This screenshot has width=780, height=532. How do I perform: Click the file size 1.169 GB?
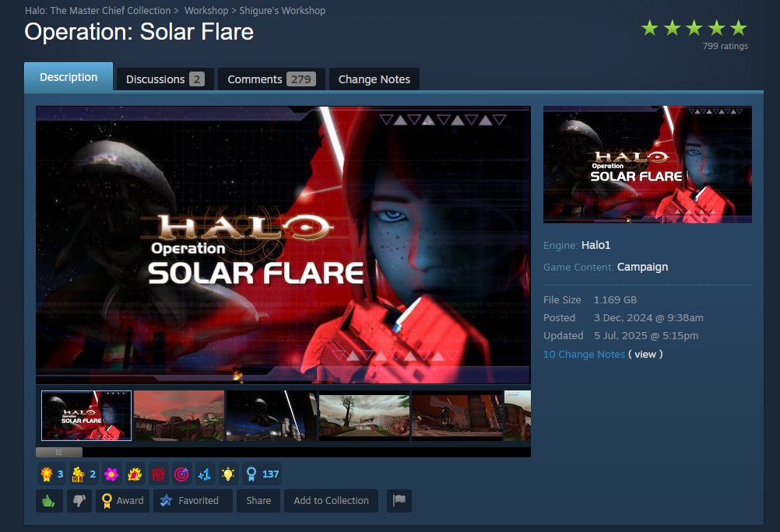click(x=615, y=299)
